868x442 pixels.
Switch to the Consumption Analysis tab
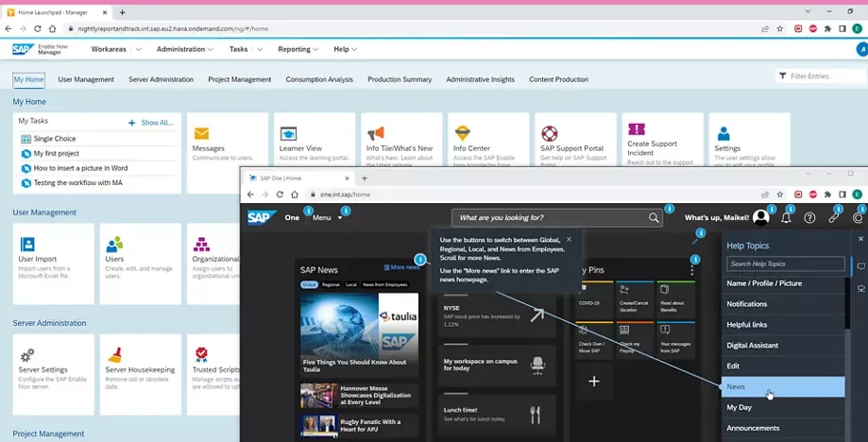tap(319, 79)
